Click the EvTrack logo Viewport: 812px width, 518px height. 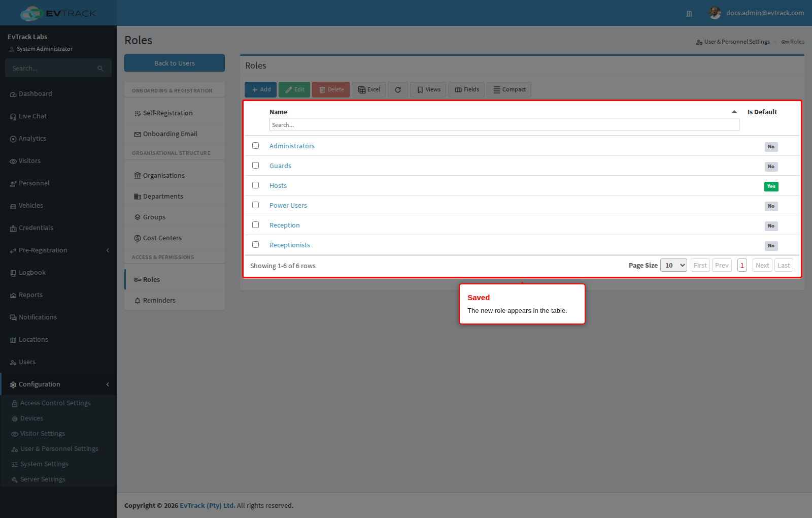tap(58, 13)
